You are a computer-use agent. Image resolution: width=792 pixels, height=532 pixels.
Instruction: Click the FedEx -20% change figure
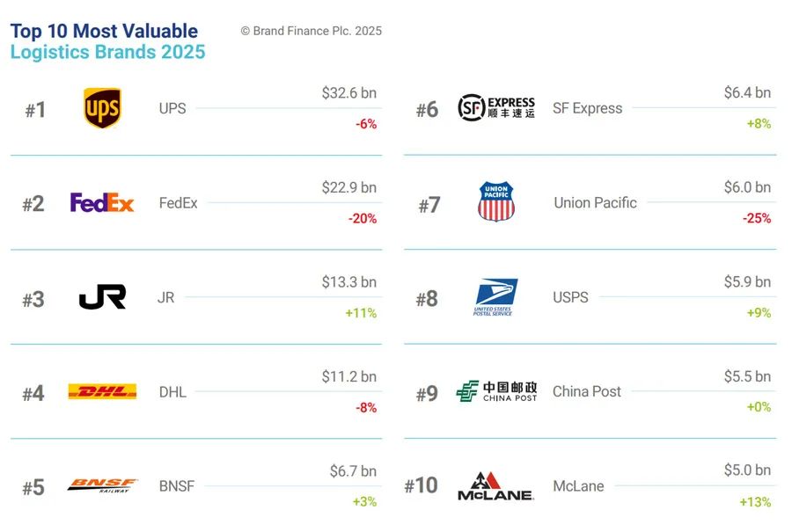pyautogui.click(x=363, y=219)
